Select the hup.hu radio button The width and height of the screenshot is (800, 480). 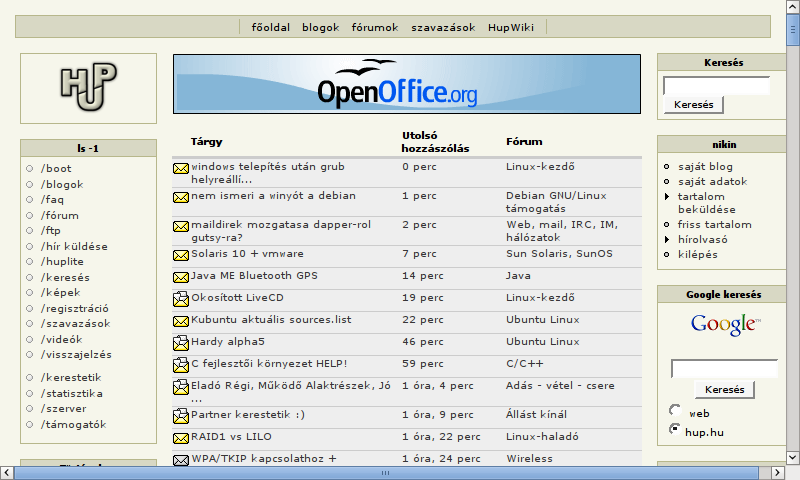675,429
